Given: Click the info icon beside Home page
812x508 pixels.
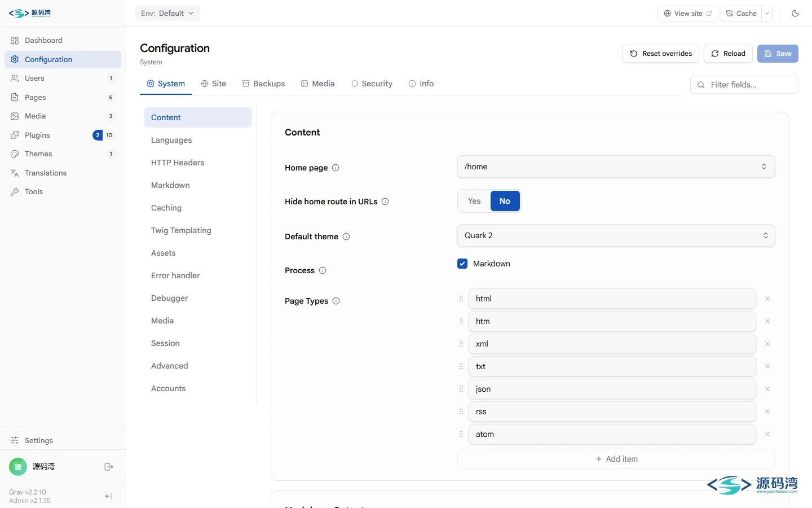Looking at the screenshot, I should tap(336, 168).
